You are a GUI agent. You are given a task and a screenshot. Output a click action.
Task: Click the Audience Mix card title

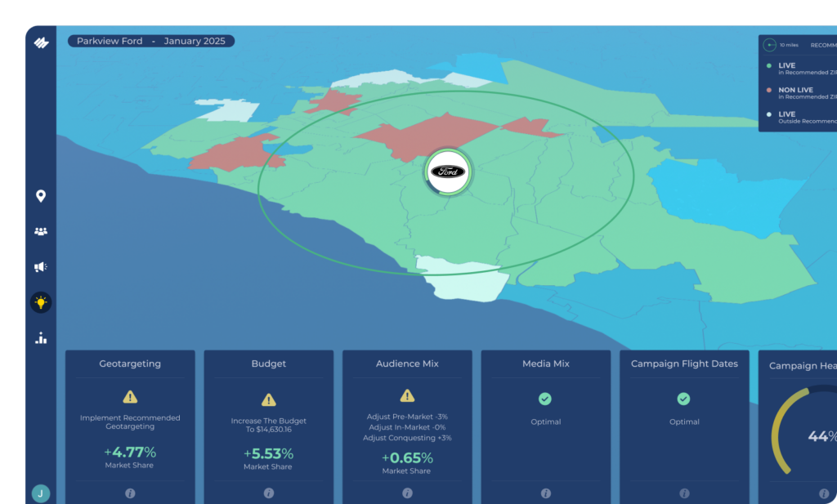click(407, 364)
